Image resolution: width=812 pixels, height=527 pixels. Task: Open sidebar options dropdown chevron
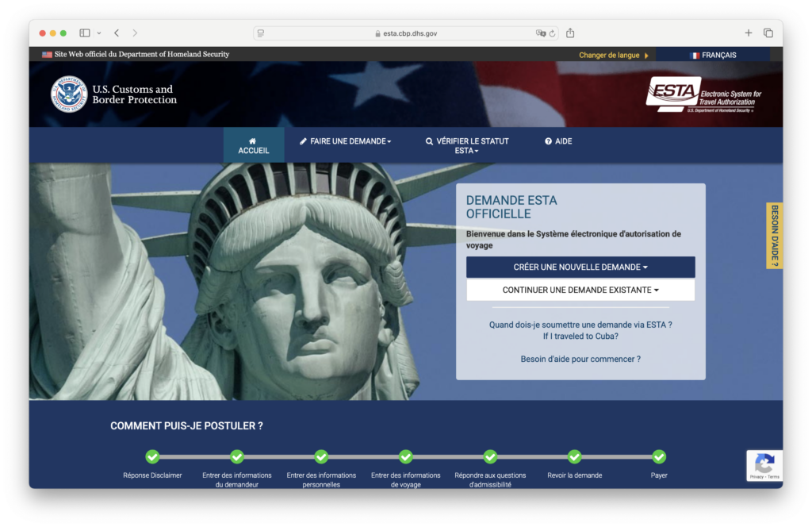[x=99, y=33]
